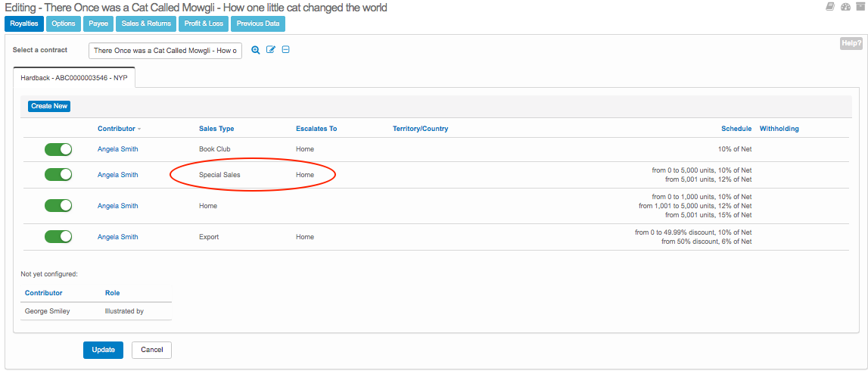The image size is (868, 371).
Task: Open the Profit & Loss tab
Action: [x=204, y=23]
